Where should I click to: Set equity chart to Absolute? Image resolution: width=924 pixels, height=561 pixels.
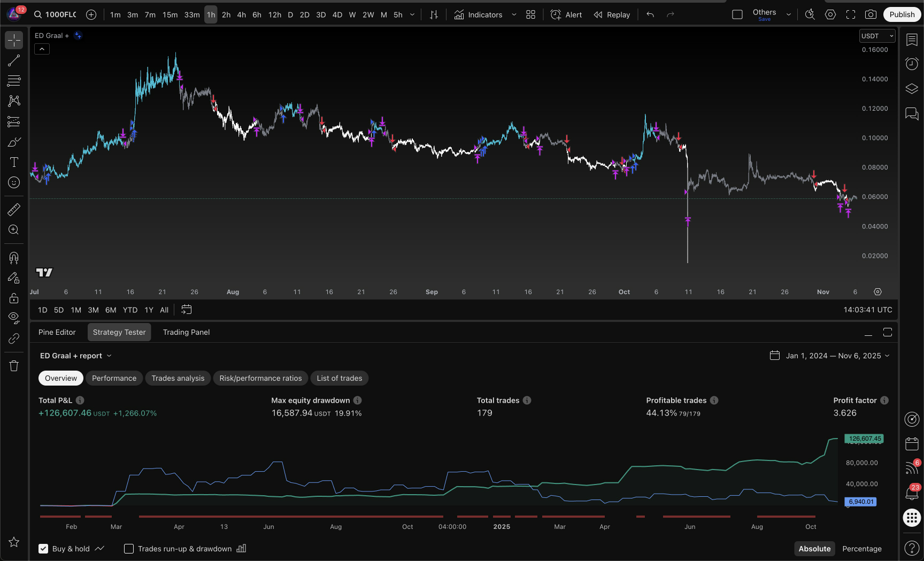click(814, 549)
